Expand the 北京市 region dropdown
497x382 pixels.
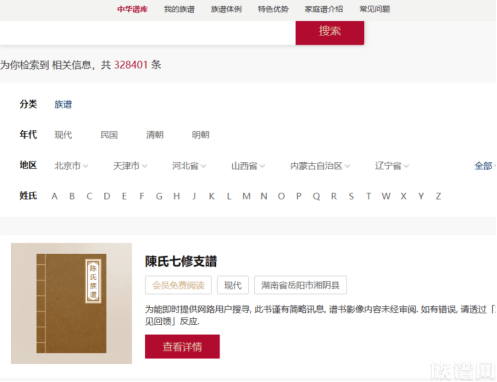(71, 166)
